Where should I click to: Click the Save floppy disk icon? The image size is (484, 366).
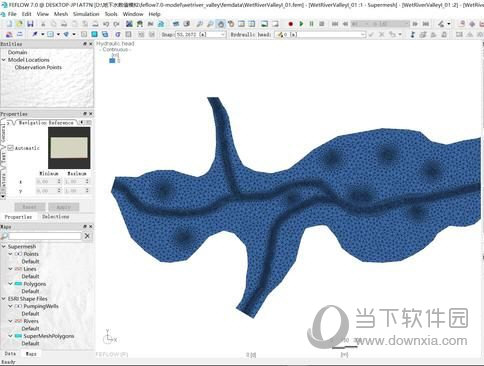30,24
